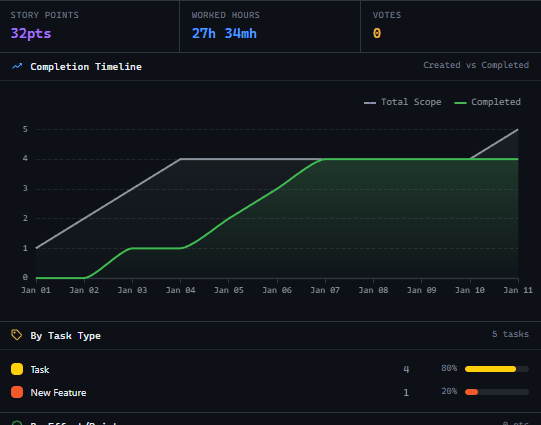Click the New Feature row label

click(x=58, y=393)
